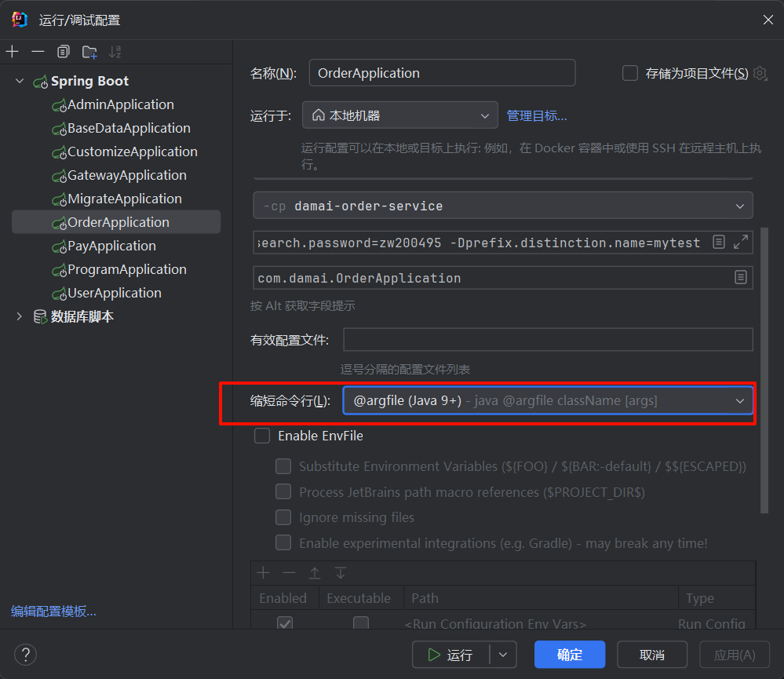Click the Executable column header
The width and height of the screenshot is (784, 679).
coord(361,598)
